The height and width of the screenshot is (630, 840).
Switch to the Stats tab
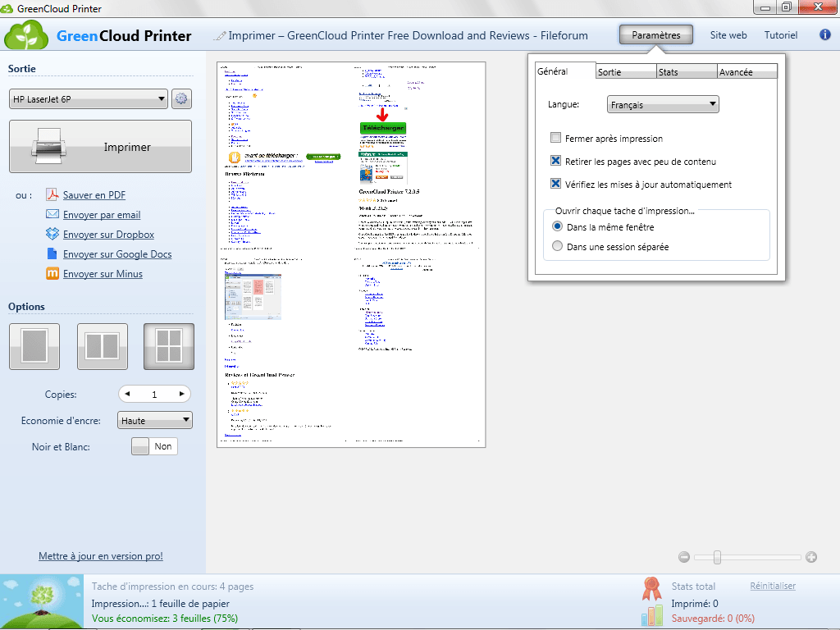[687, 72]
